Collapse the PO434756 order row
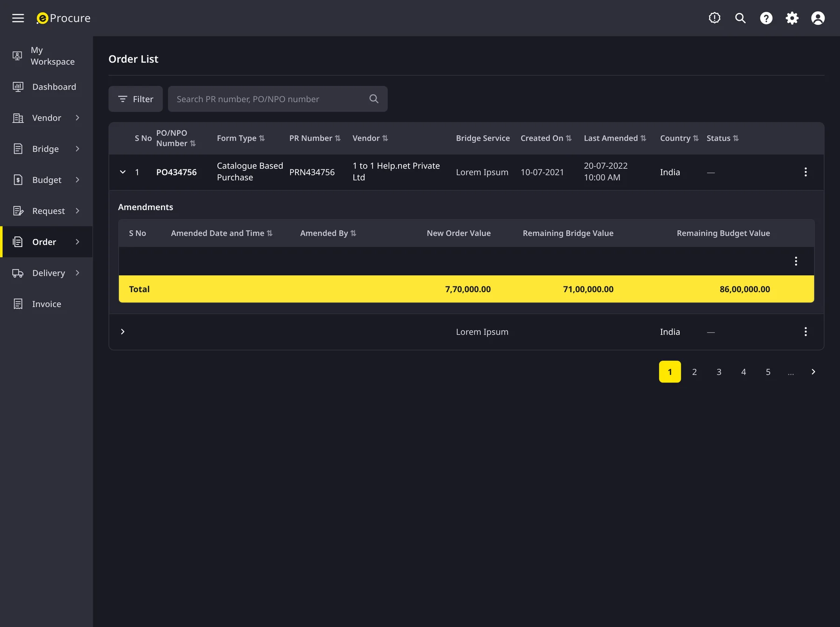Viewport: 840px width, 627px height. tap(123, 172)
